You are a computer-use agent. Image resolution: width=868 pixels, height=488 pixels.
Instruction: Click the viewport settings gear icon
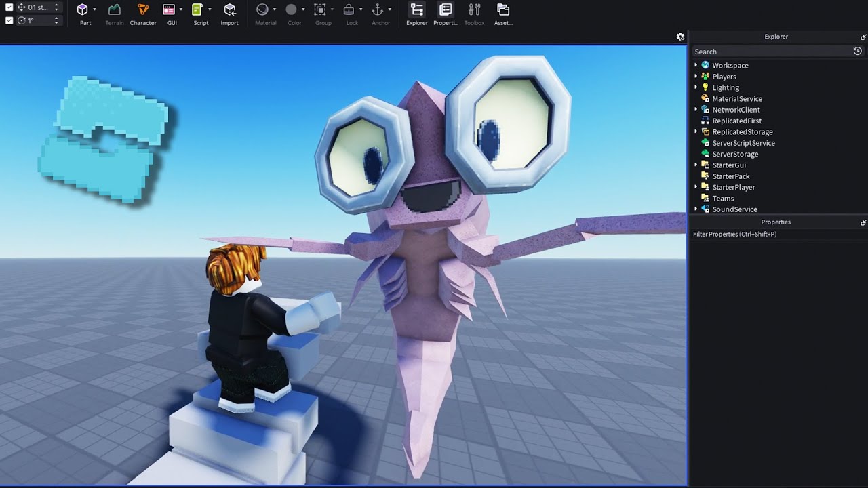pos(680,37)
